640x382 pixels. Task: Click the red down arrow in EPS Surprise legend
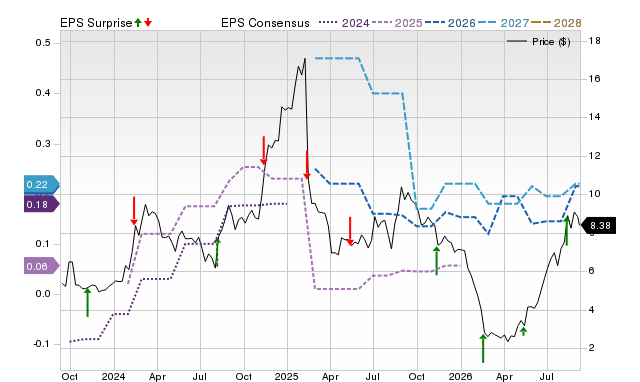[148, 22]
